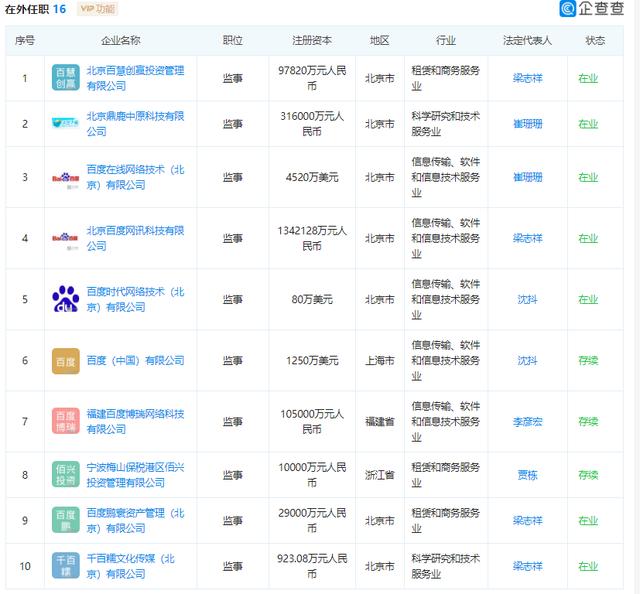Click the 1250万美元 capital cell
Screen dimensions: 640x594
pyautogui.click(x=312, y=360)
